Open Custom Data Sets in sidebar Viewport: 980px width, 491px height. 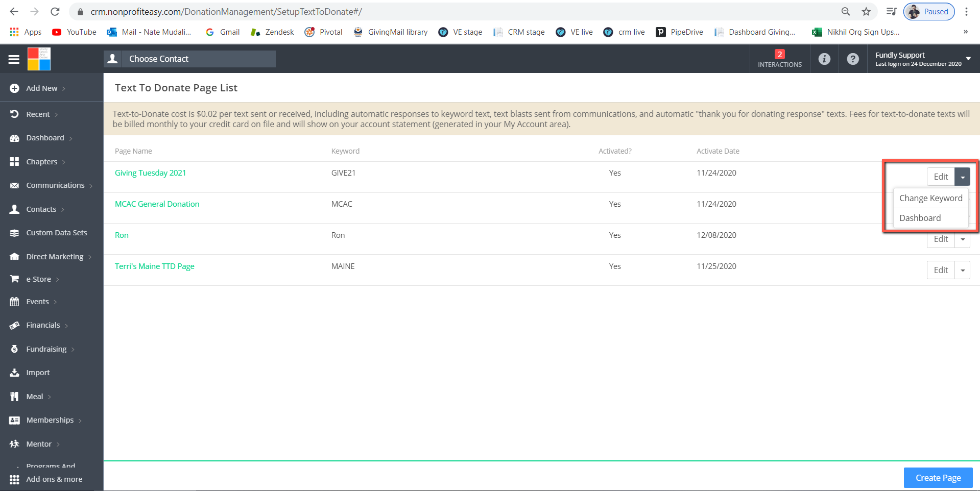coord(57,233)
